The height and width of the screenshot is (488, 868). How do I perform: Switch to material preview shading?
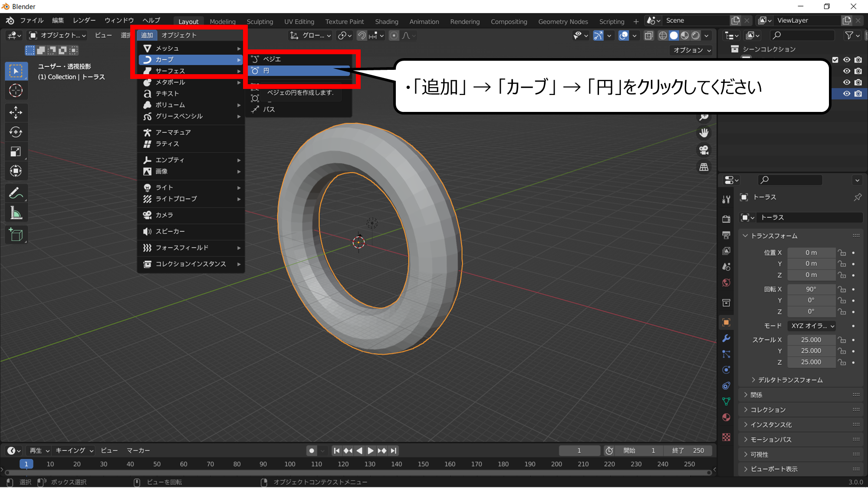pos(684,36)
